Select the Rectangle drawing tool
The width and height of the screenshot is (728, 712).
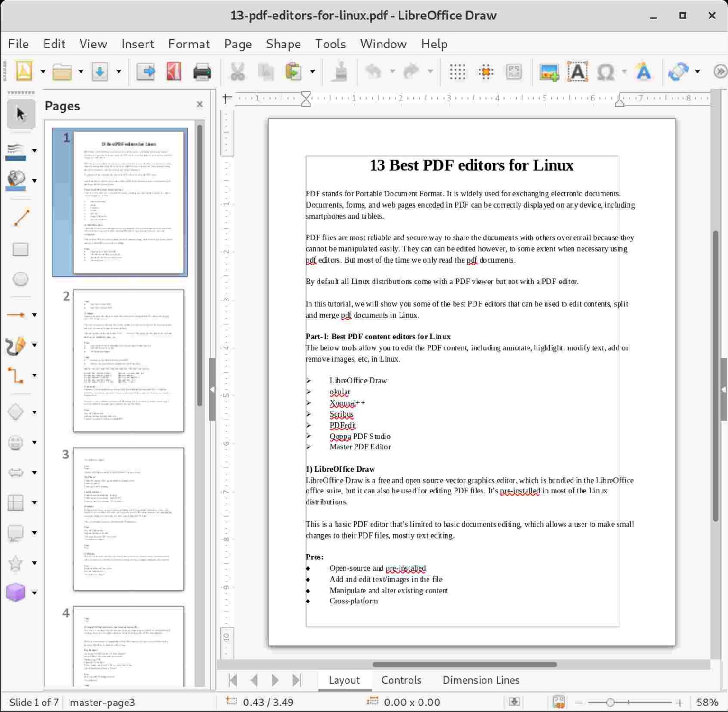(21, 249)
